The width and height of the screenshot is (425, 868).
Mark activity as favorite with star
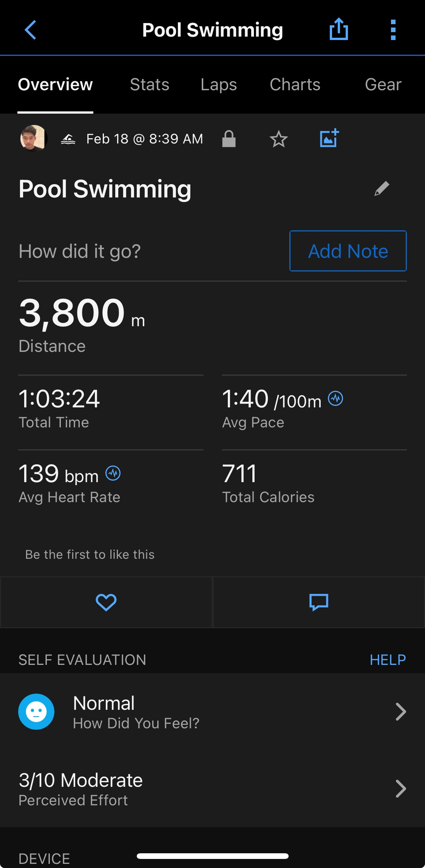coord(279,139)
